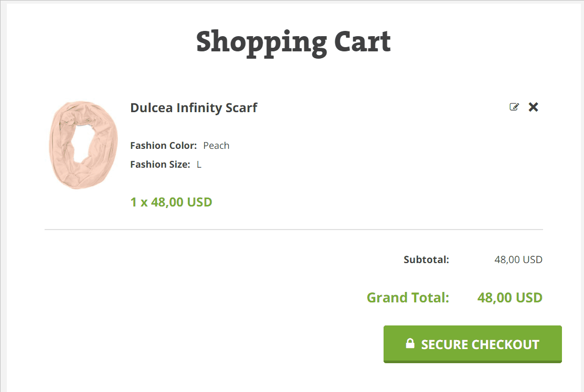Click the Peach color value
The height and width of the screenshot is (392, 584).
(216, 146)
